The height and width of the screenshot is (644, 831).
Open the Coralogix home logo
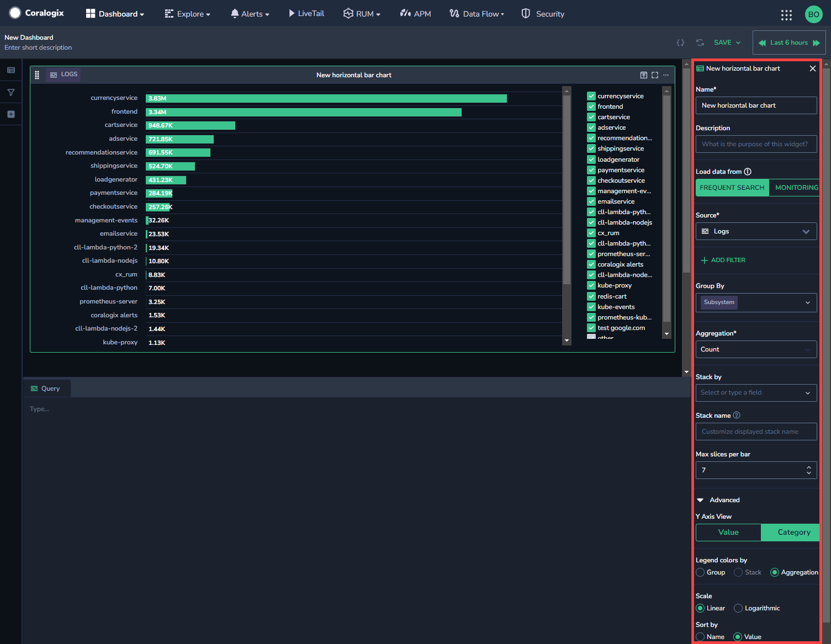pos(36,13)
